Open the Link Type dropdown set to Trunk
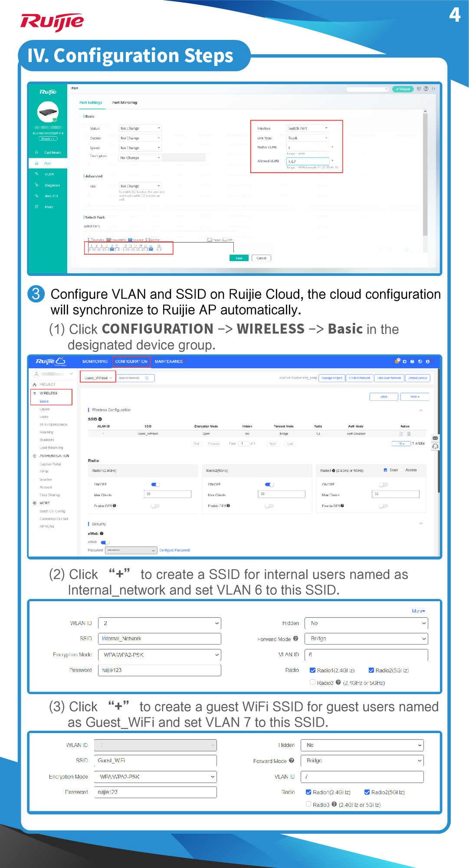469x868 pixels. pos(308,138)
